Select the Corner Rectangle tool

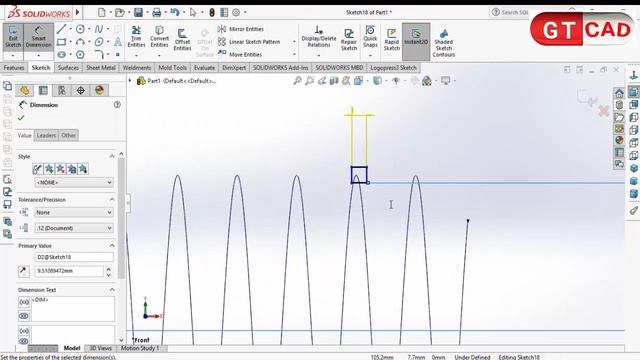click(x=61, y=42)
